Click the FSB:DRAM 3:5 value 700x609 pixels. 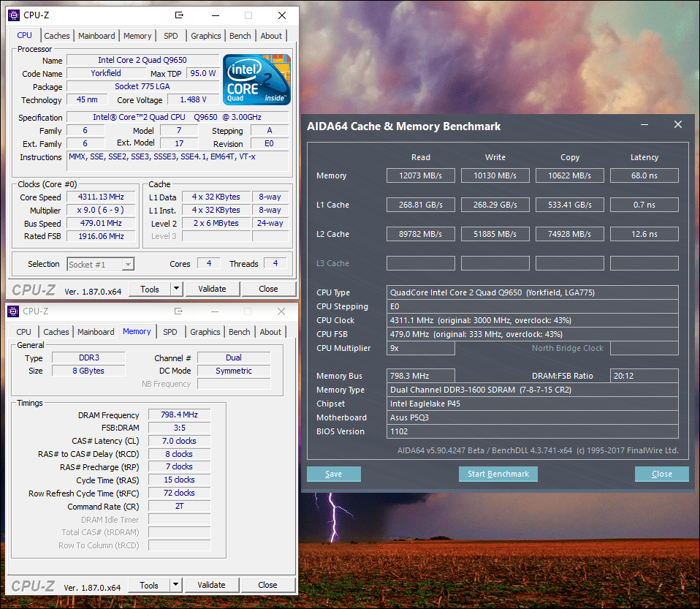(x=179, y=428)
